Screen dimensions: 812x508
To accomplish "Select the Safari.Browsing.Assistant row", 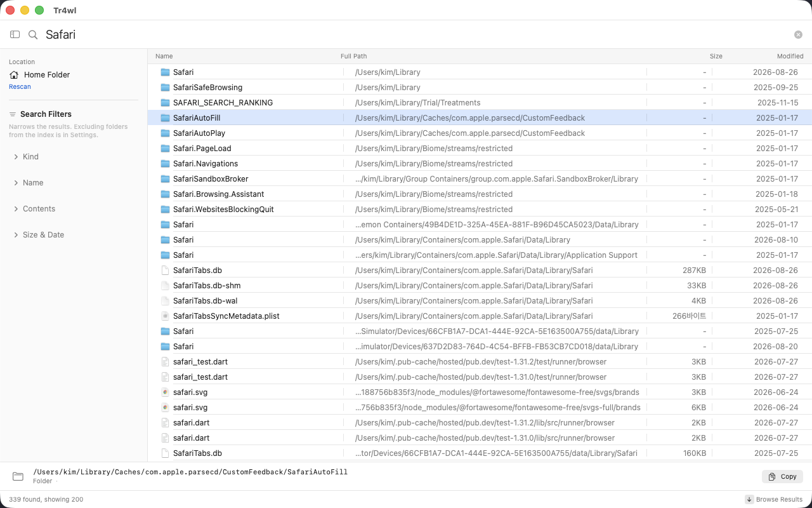I will click(480, 194).
